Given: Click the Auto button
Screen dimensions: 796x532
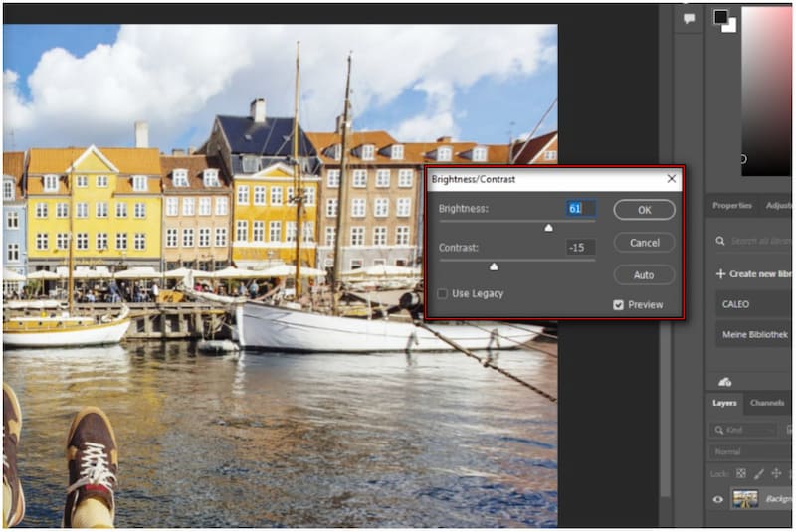Looking at the screenshot, I should click(x=644, y=275).
